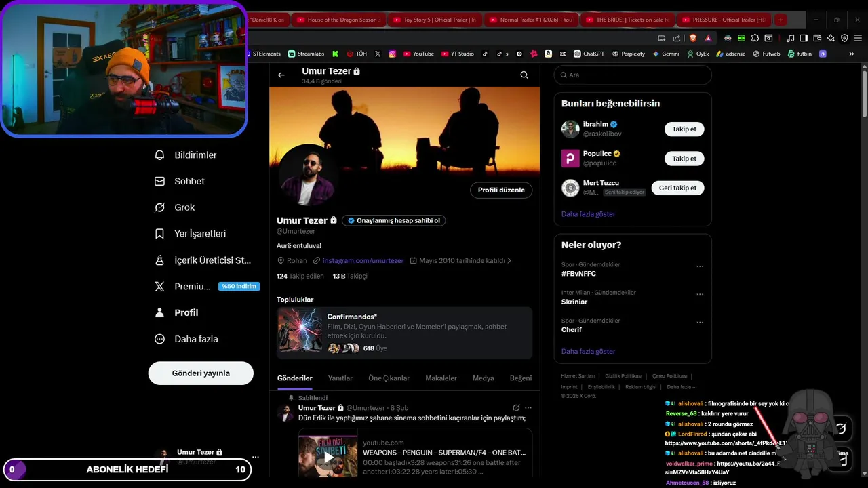This screenshot has height=488, width=868.
Task: Open browser hamburger menu
Action: click(858, 38)
